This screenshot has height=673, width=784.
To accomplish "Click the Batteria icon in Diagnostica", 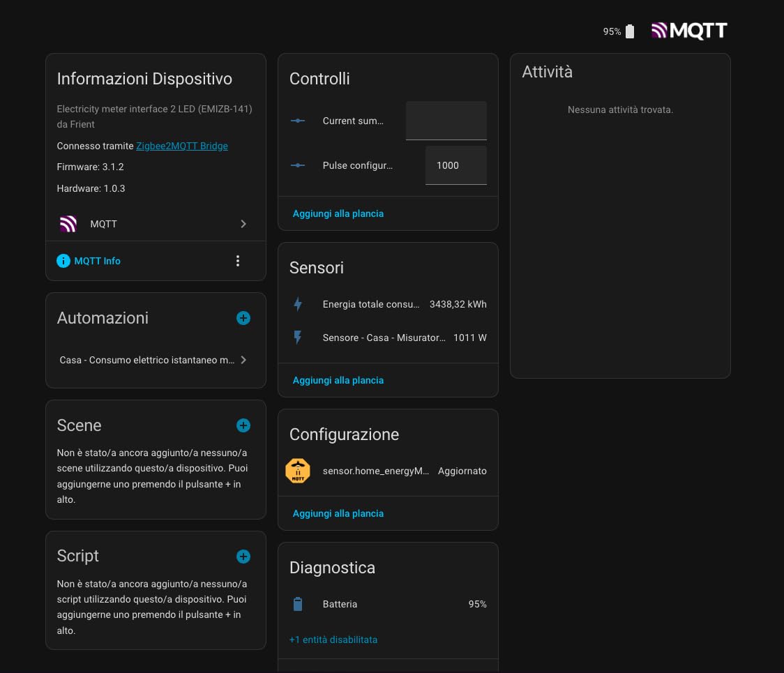I will point(298,604).
